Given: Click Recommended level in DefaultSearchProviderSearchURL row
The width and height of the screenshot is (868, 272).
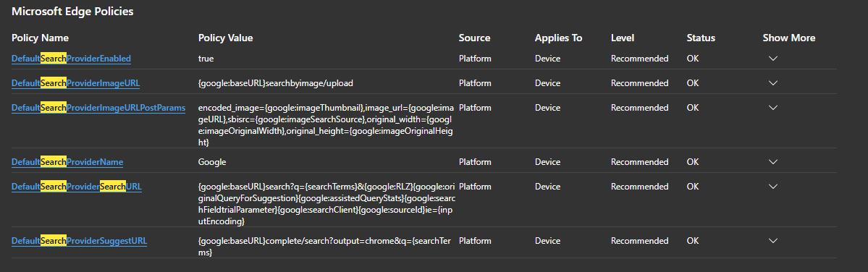Looking at the screenshot, I should pyautogui.click(x=639, y=187).
